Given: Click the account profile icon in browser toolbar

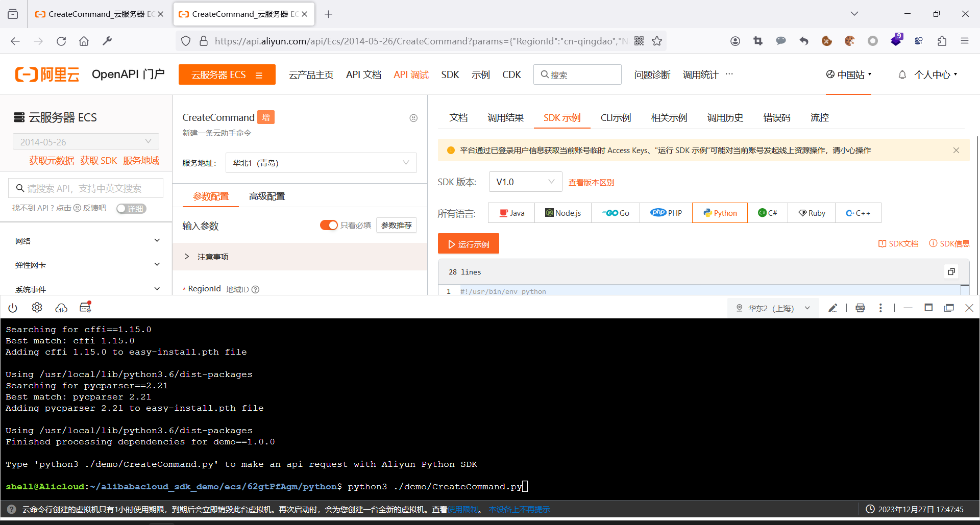Looking at the screenshot, I should coord(735,41).
